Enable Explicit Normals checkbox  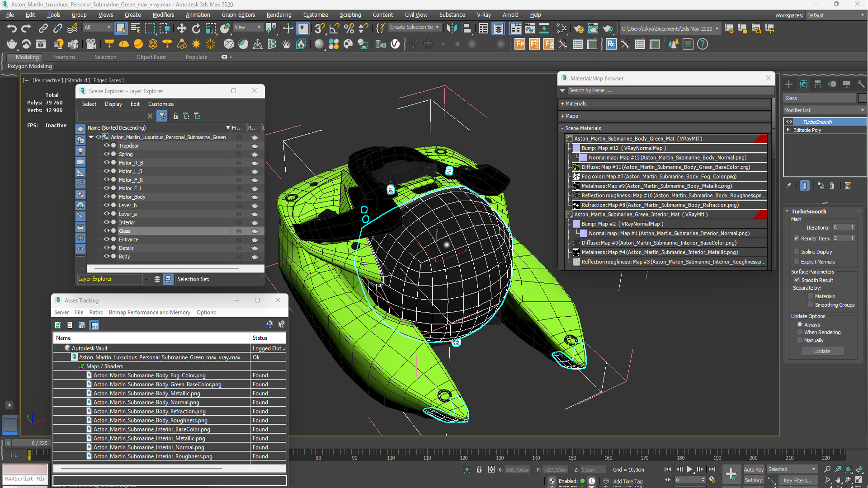pos(797,262)
